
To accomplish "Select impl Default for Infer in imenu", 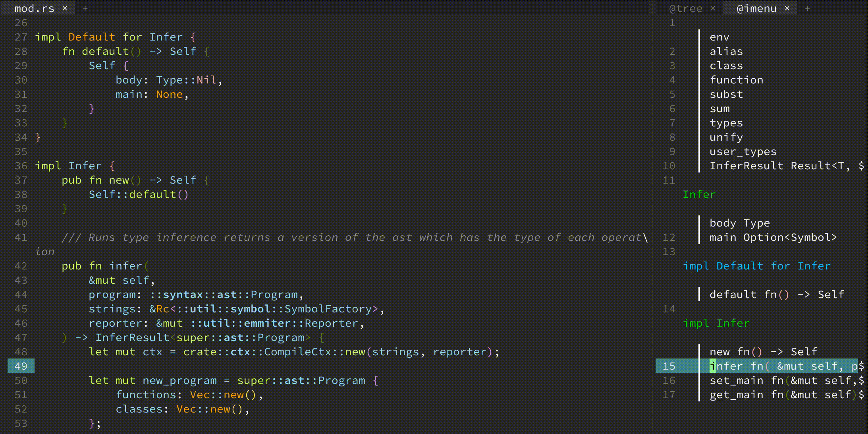I will (x=757, y=266).
